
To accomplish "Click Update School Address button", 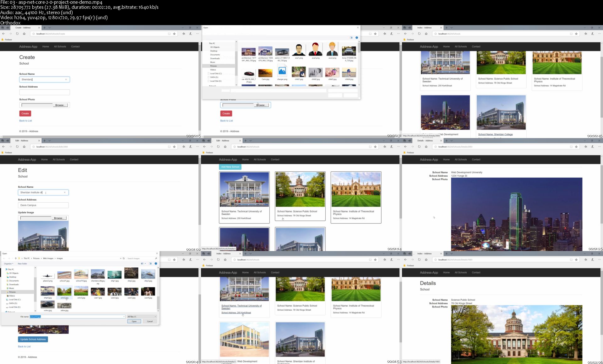I will (x=33, y=339).
